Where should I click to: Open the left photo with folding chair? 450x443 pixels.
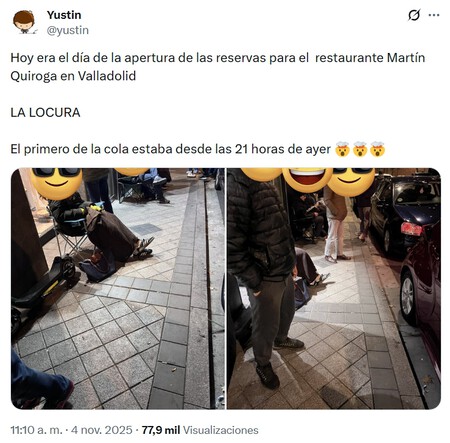click(118, 289)
